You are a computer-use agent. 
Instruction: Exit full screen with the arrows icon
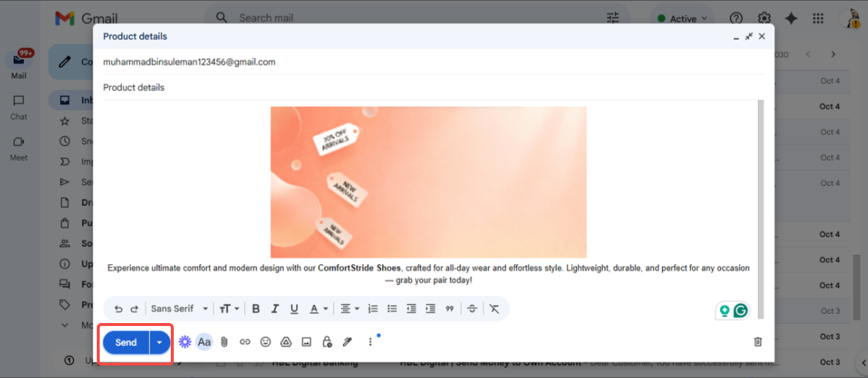[749, 37]
